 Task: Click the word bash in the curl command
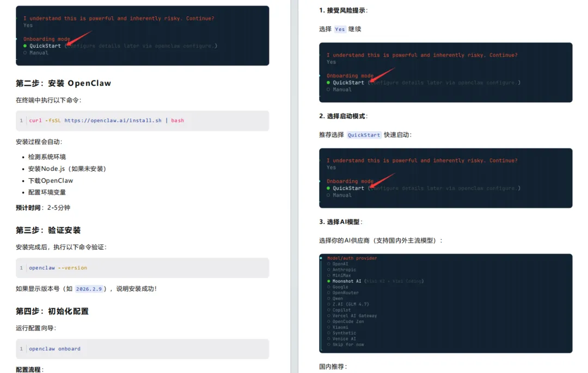pyautogui.click(x=177, y=121)
